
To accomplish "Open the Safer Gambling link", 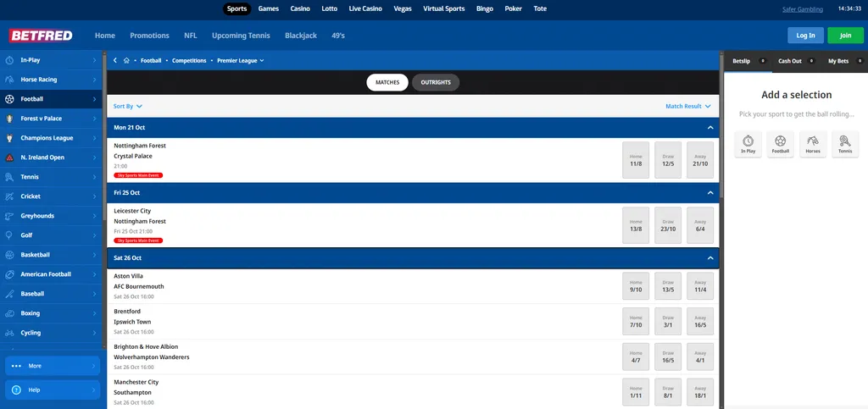I will (x=803, y=9).
